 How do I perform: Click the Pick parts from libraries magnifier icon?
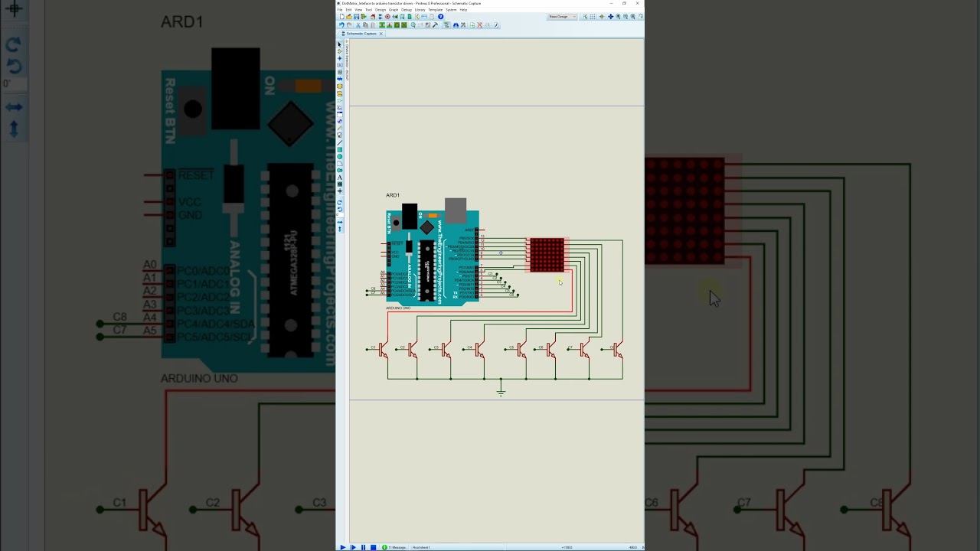(413, 25)
